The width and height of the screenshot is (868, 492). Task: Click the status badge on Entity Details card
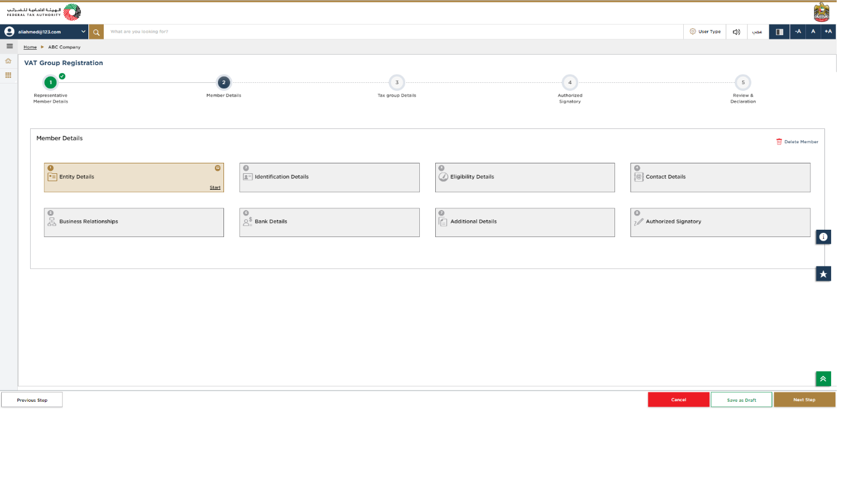pyautogui.click(x=217, y=168)
